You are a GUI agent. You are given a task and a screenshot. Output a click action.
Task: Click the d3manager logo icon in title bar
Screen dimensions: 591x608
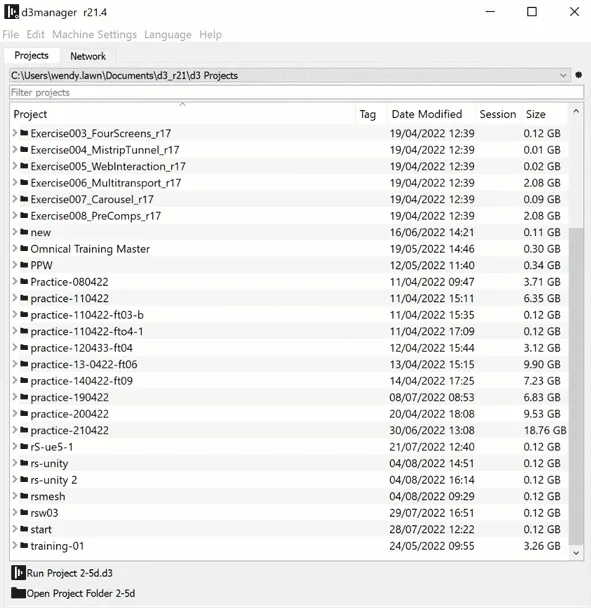click(x=11, y=12)
